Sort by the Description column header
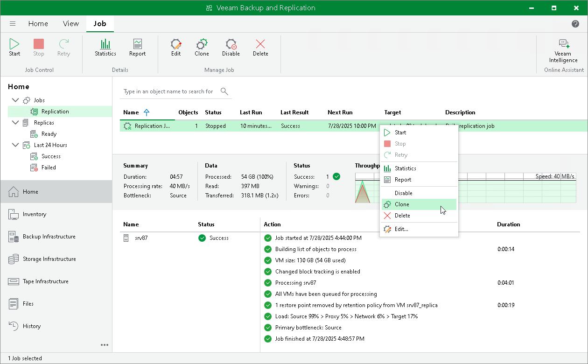The height and width of the screenshot is (364, 588). coord(461,112)
